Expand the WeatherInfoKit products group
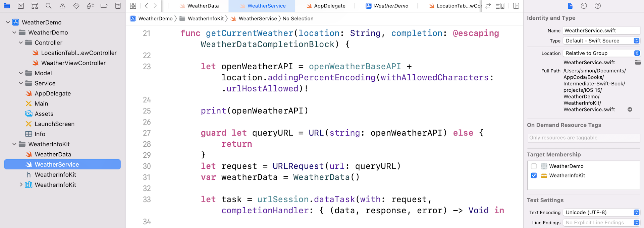 tap(21, 185)
